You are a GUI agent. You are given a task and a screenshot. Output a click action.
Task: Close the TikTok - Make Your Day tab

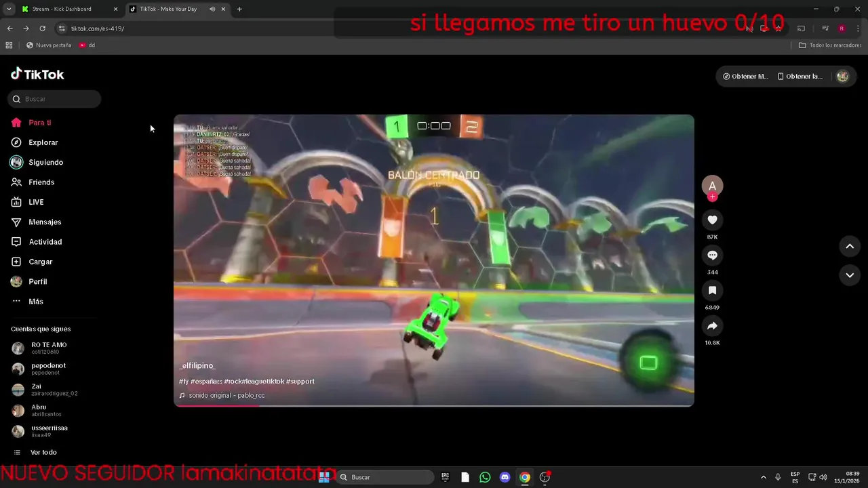223,9
